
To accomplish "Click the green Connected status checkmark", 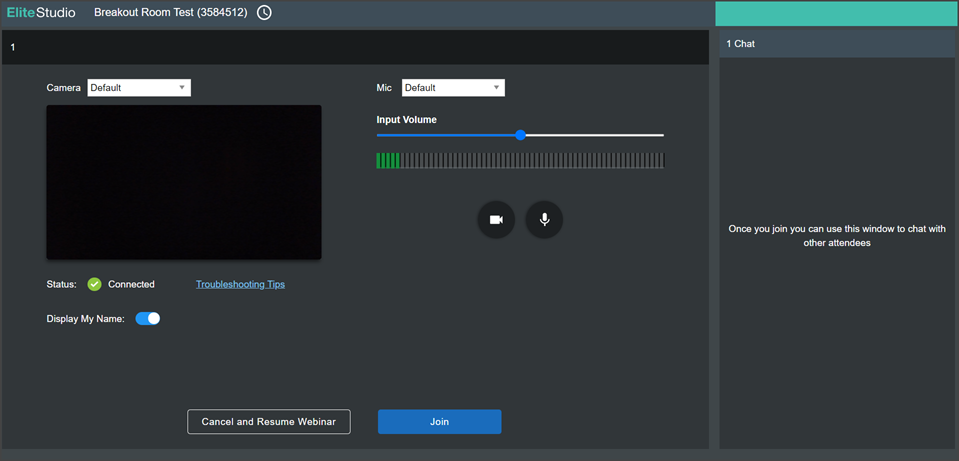I will (94, 284).
